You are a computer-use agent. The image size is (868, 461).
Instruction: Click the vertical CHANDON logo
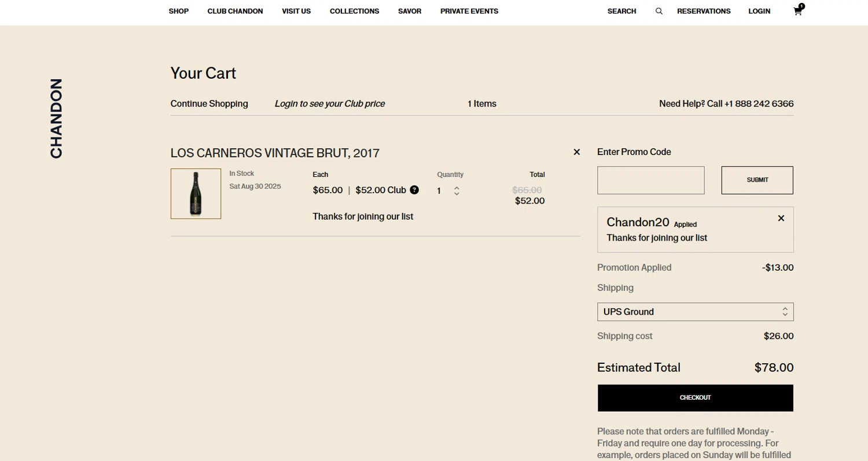(56, 119)
